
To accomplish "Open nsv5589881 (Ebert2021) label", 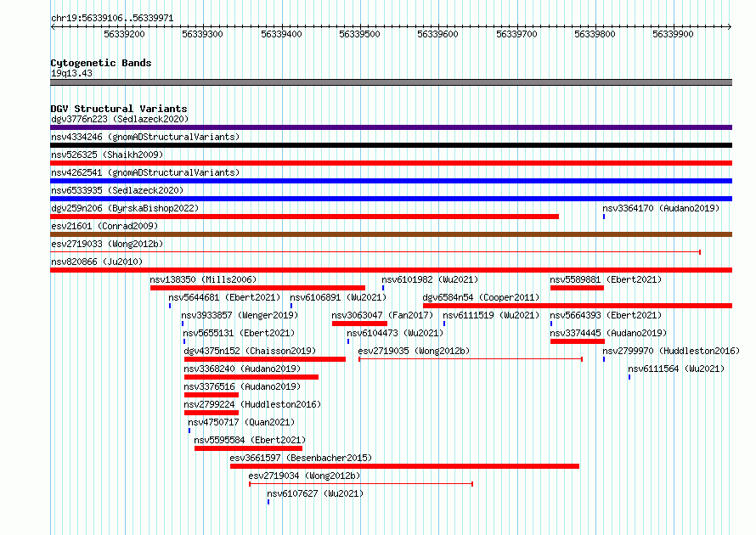I will click(x=606, y=279).
